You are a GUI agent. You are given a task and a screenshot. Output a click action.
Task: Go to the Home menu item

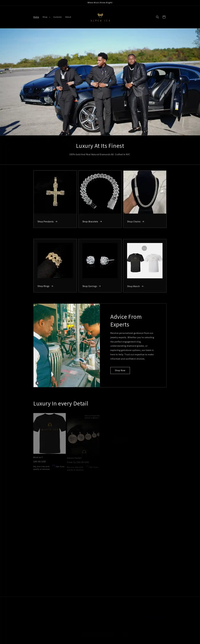pyautogui.click(x=36, y=17)
